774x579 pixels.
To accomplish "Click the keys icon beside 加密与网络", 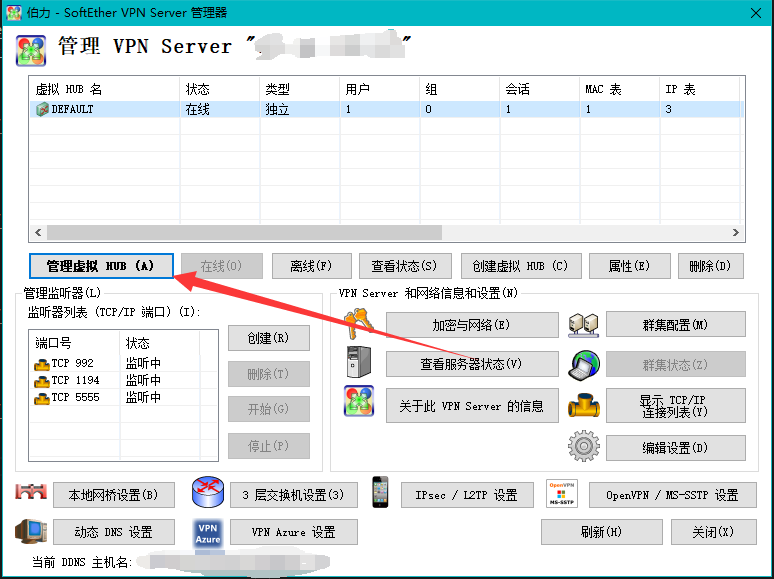I will coord(359,324).
